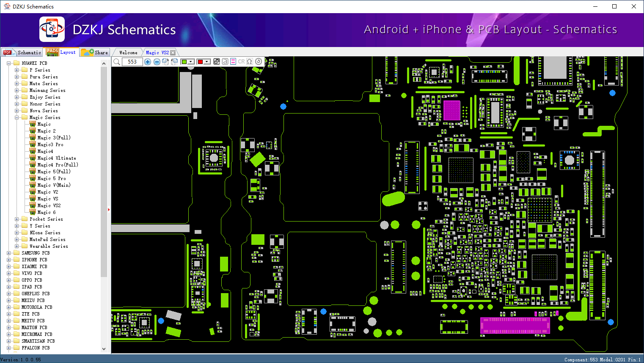Expand the XIAOMI PCB node

pyautogui.click(x=9, y=266)
